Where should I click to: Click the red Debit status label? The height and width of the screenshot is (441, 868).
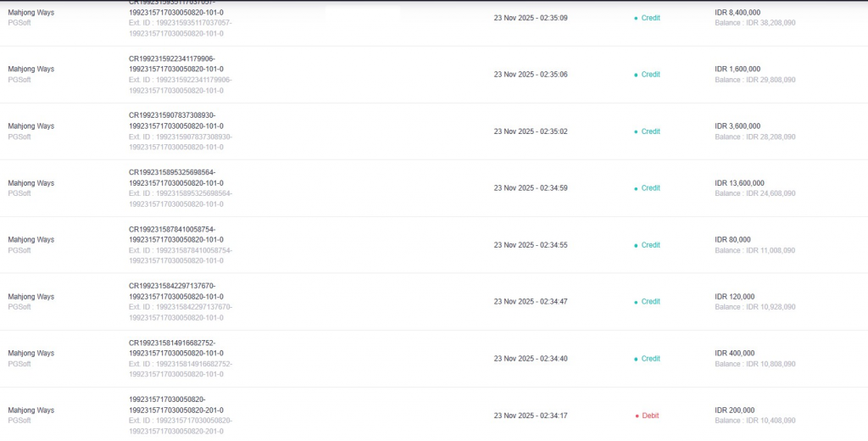(650, 416)
